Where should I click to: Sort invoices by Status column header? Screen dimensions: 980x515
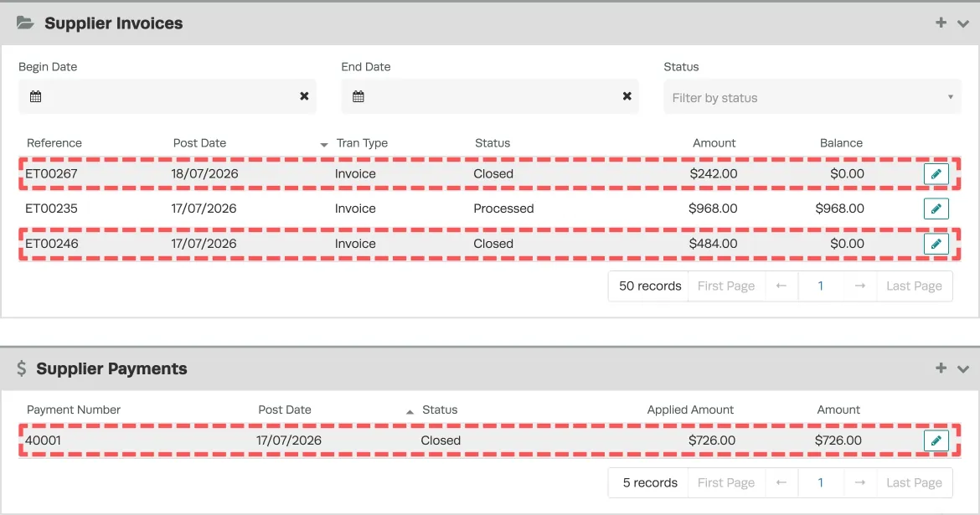(493, 143)
